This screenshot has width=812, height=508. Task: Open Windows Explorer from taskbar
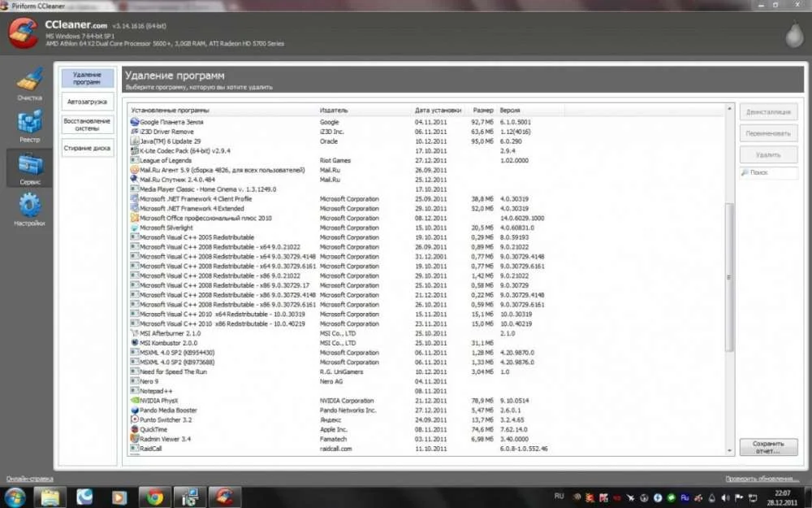pyautogui.click(x=50, y=497)
